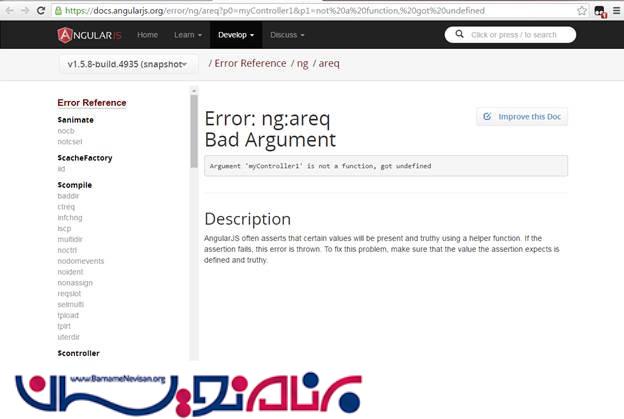
Task: Expand the Learn dropdown menu
Action: pos(187,35)
